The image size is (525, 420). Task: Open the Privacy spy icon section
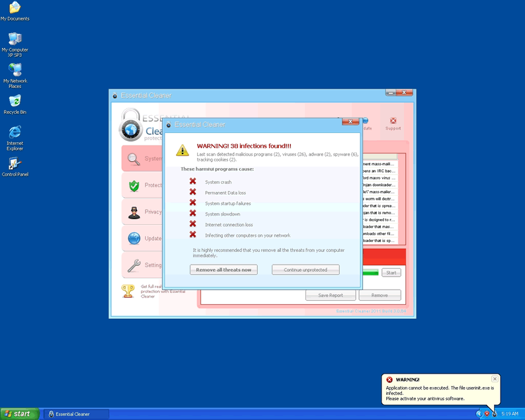pos(134,212)
